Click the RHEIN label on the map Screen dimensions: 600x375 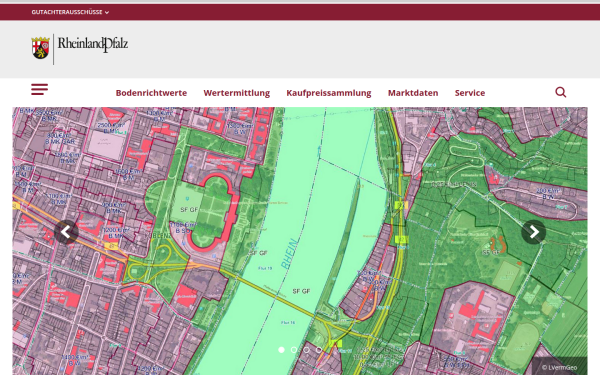(x=290, y=253)
